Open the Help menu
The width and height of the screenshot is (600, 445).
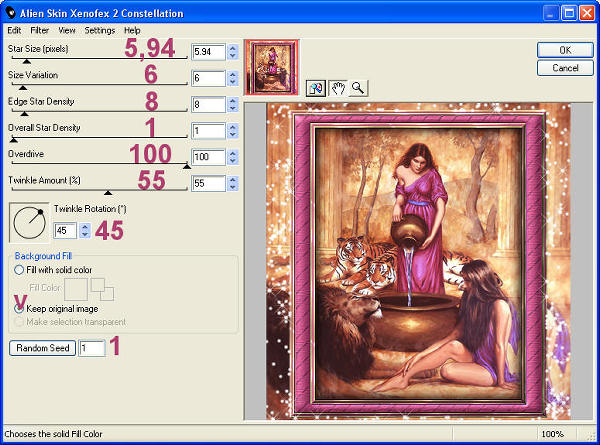pyautogui.click(x=132, y=30)
